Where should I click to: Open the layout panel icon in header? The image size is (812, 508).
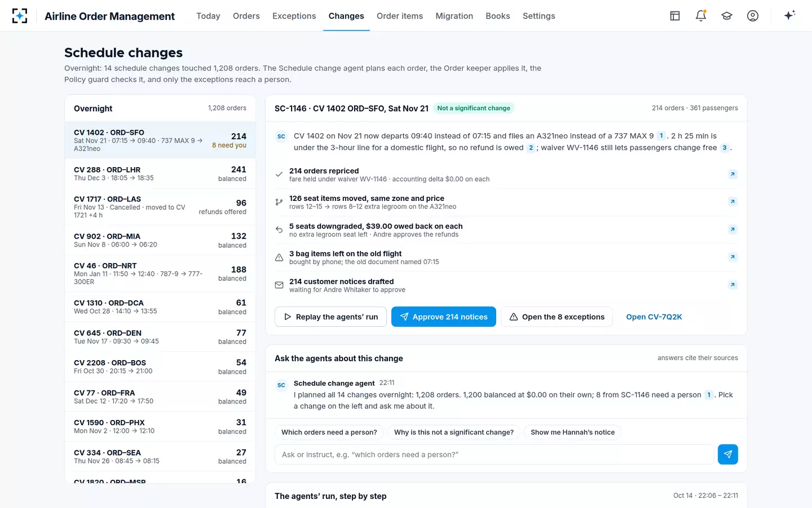675,16
